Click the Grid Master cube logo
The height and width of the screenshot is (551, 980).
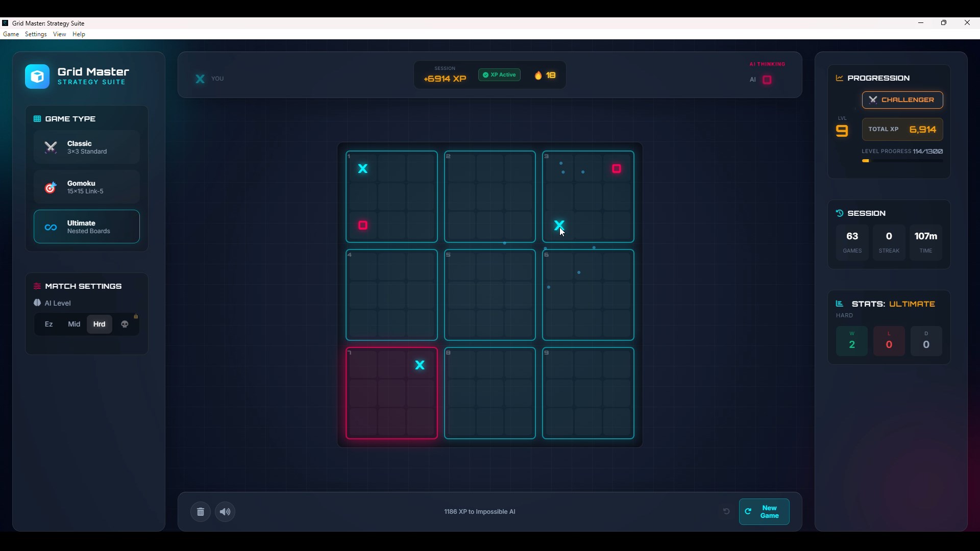pos(37,77)
